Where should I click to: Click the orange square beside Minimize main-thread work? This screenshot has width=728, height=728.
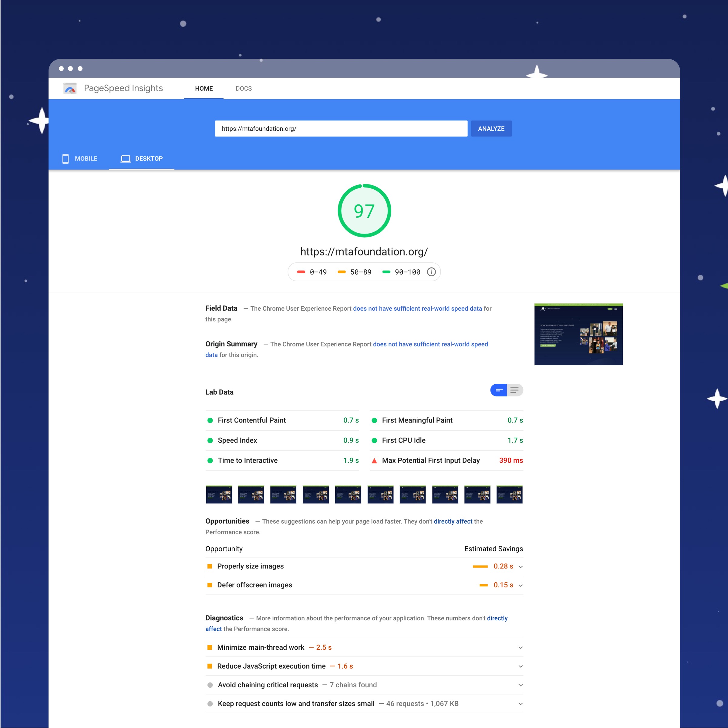point(210,647)
